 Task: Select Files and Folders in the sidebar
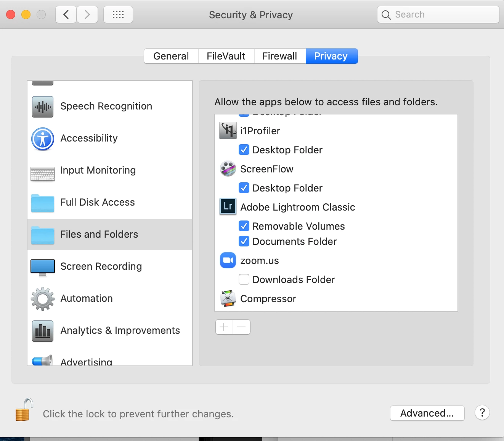(x=110, y=235)
